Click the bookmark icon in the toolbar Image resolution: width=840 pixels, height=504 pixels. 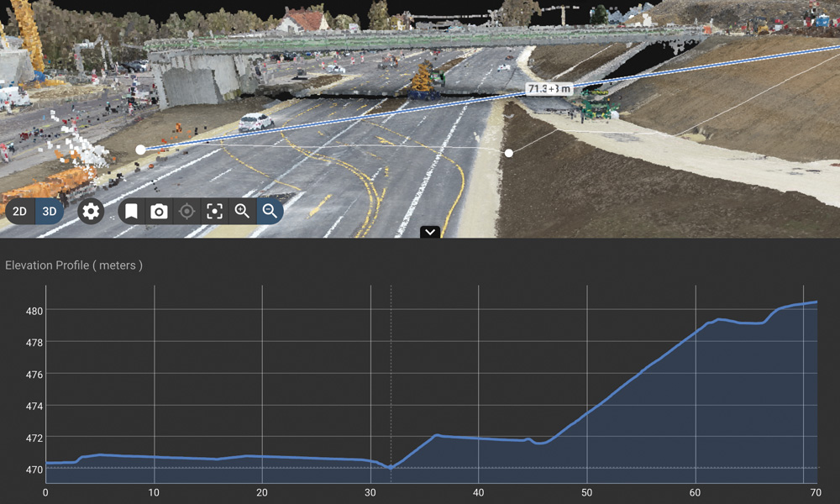131,212
